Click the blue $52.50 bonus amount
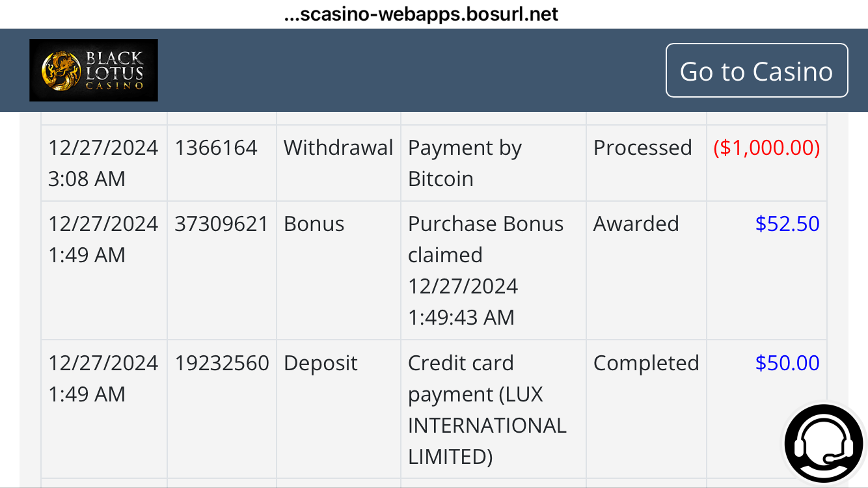Viewport: 868px width, 488px height. pyautogui.click(x=787, y=224)
